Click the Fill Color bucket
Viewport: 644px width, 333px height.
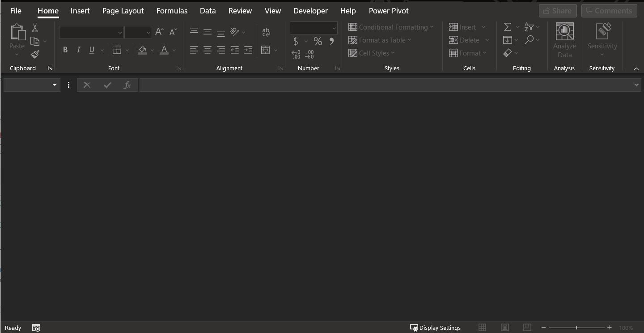pos(142,50)
